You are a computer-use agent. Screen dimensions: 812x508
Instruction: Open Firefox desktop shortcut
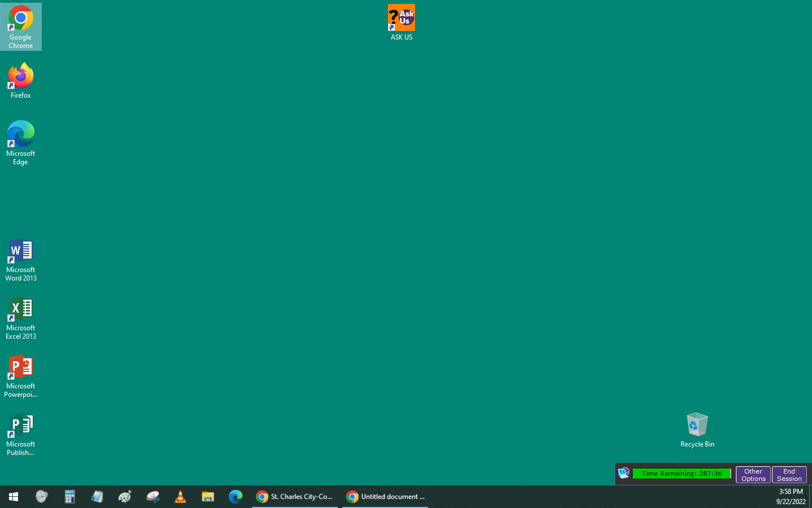[21, 81]
